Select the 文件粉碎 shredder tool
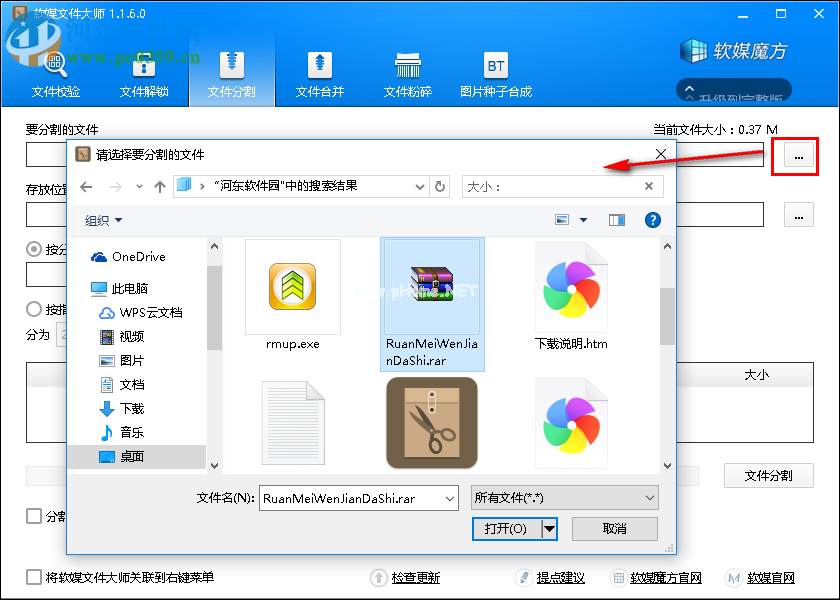 coord(407,70)
